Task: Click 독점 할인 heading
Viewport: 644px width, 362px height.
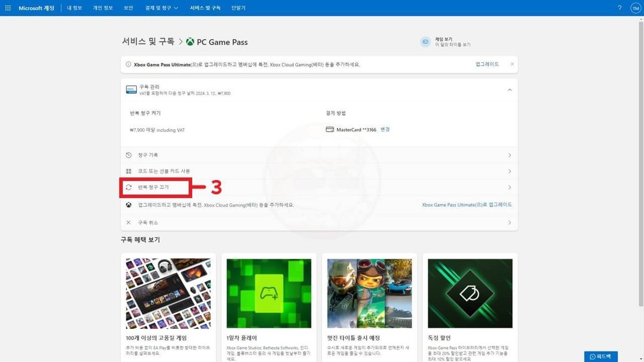Action: tap(439, 338)
